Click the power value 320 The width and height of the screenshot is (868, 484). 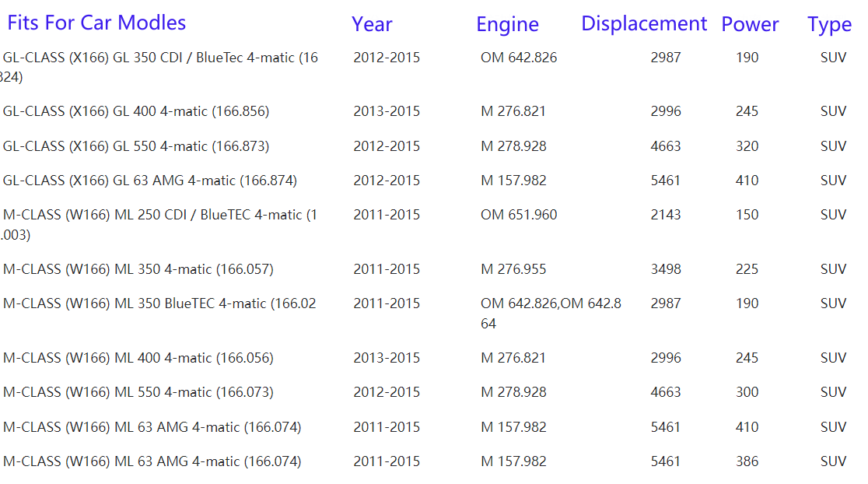click(747, 146)
